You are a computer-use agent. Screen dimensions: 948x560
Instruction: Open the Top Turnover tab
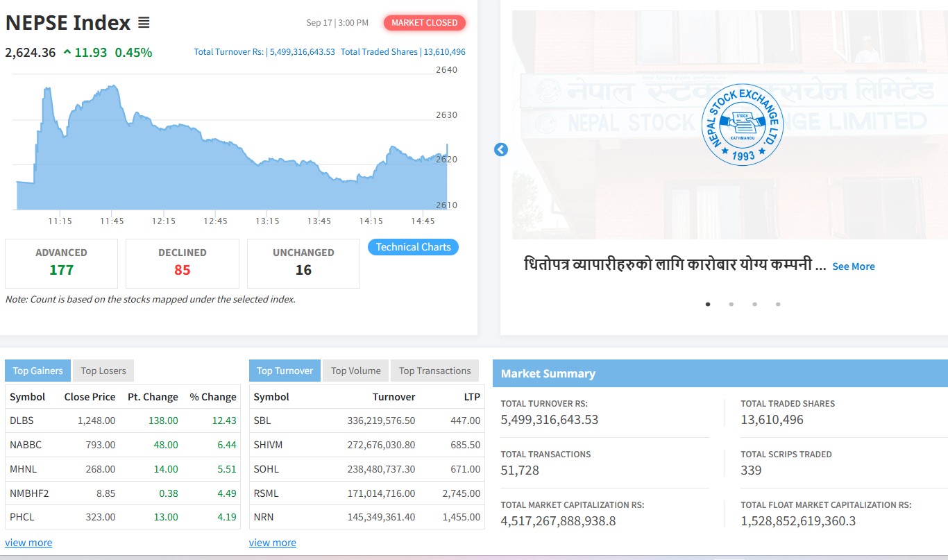(285, 371)
